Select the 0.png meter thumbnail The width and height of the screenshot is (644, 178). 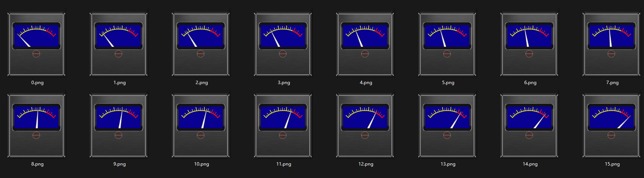click(37, 44)
